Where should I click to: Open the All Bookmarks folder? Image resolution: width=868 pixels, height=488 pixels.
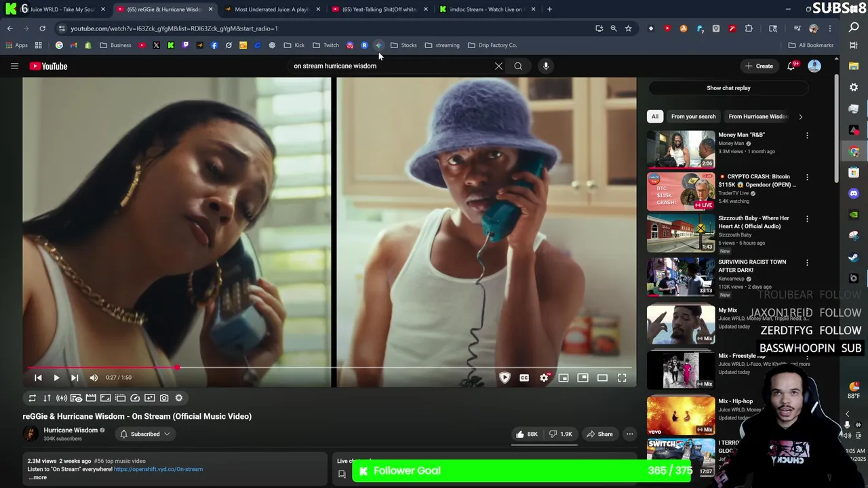coord(810,45)
